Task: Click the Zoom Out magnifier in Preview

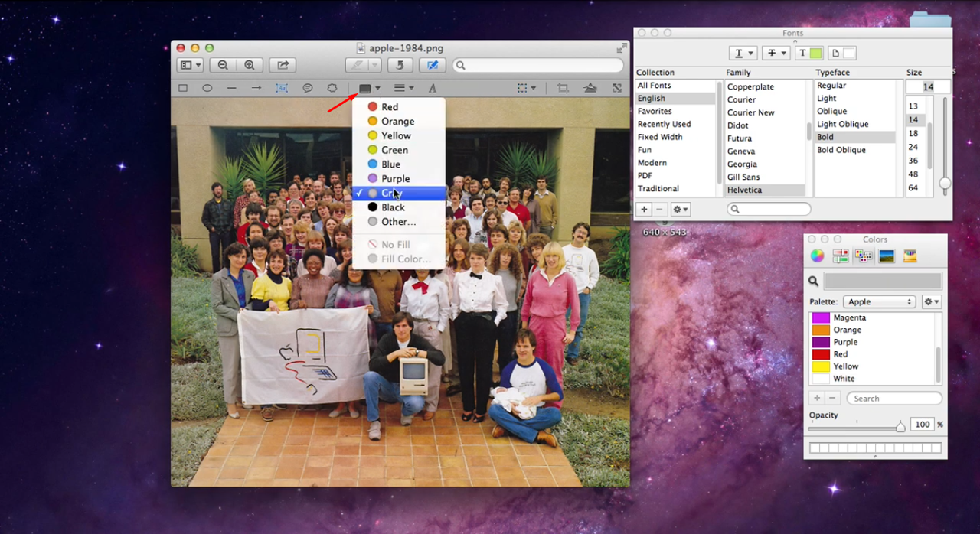Action: pyautogui.click(x=223, y=66)
